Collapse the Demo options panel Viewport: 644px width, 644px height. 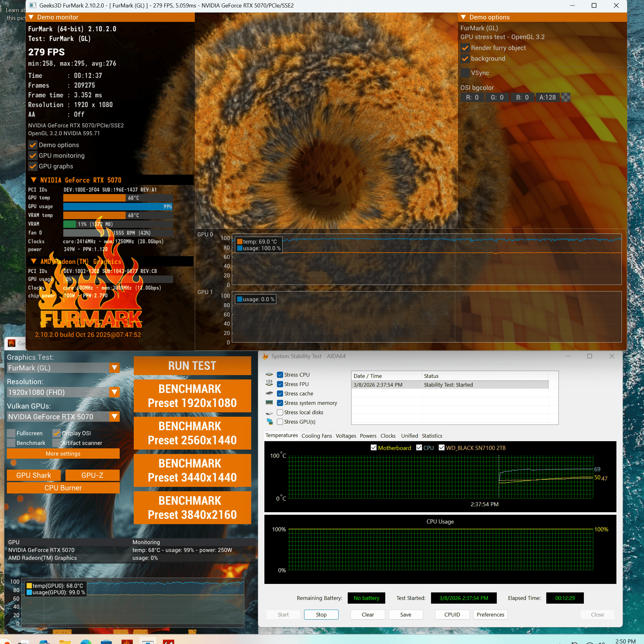coord(463,17)
